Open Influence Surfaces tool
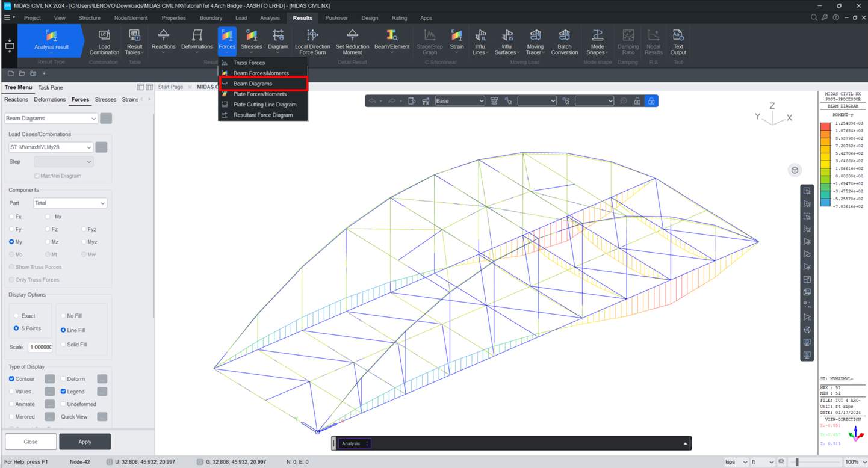 tap(507, 42)
